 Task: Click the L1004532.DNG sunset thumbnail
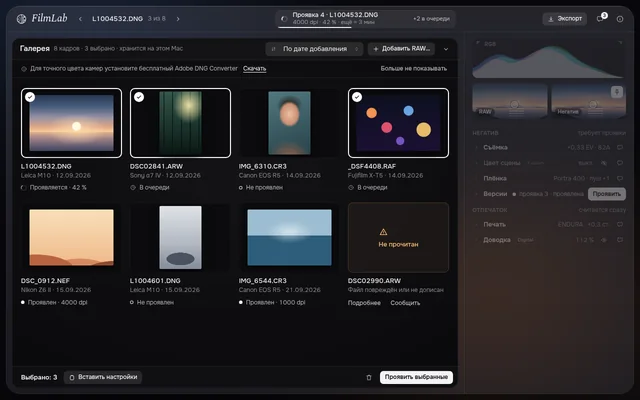tap(71, 123)
